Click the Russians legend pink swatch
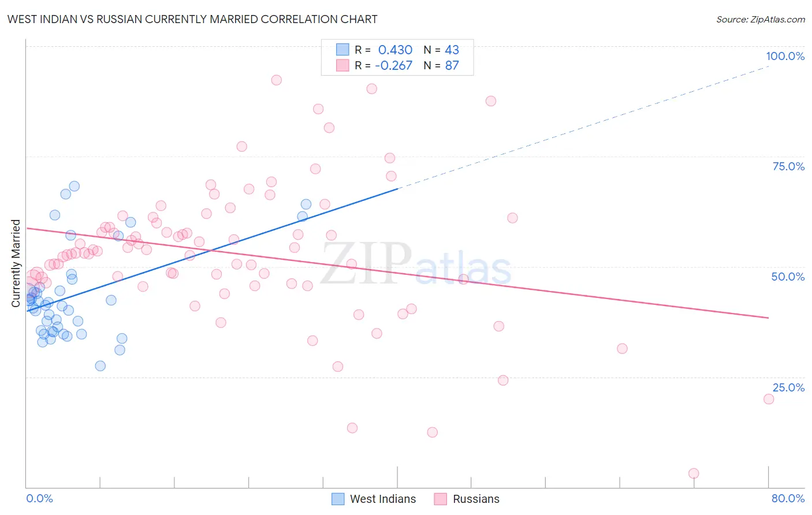The width and height of the screenshot is (812, 515). pos(441,499)
